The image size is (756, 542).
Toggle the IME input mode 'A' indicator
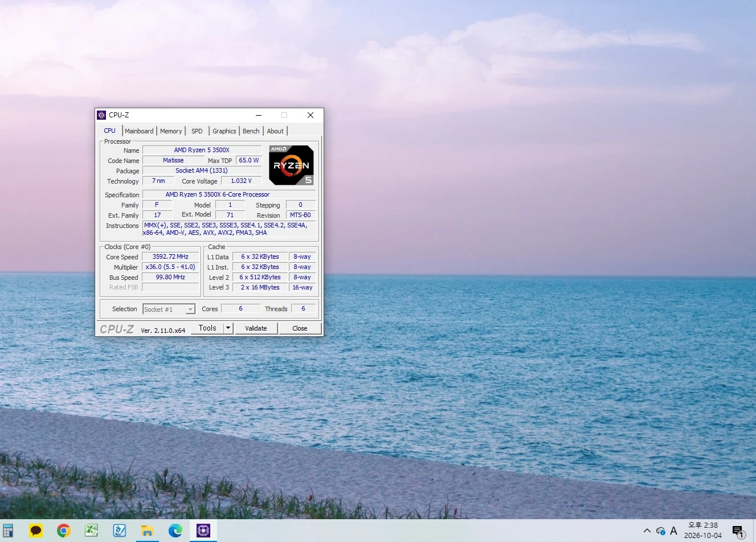pyautogui.click(x=674, y=531)
